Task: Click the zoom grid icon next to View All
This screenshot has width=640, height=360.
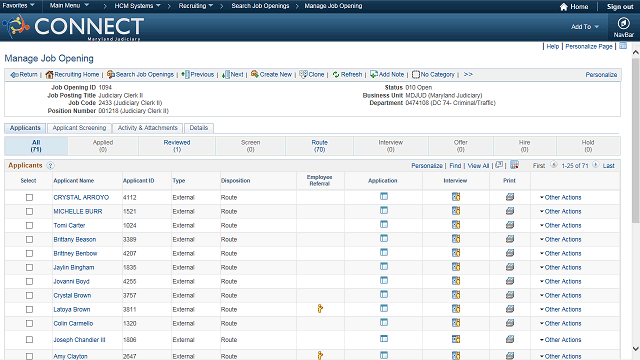Action: [x=499, y=165]
